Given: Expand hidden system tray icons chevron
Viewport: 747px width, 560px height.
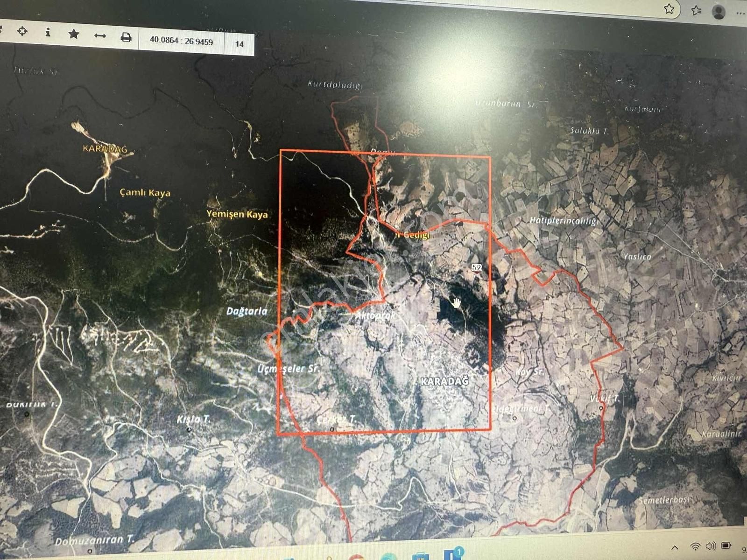Looking at the screenshot, I should pyautogui.click(x=675, y=547).
